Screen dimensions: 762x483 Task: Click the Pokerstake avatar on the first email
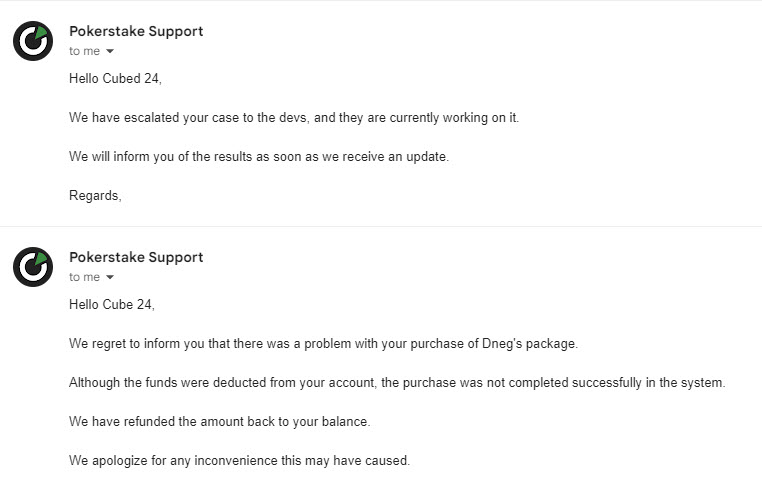click(32, 40)
